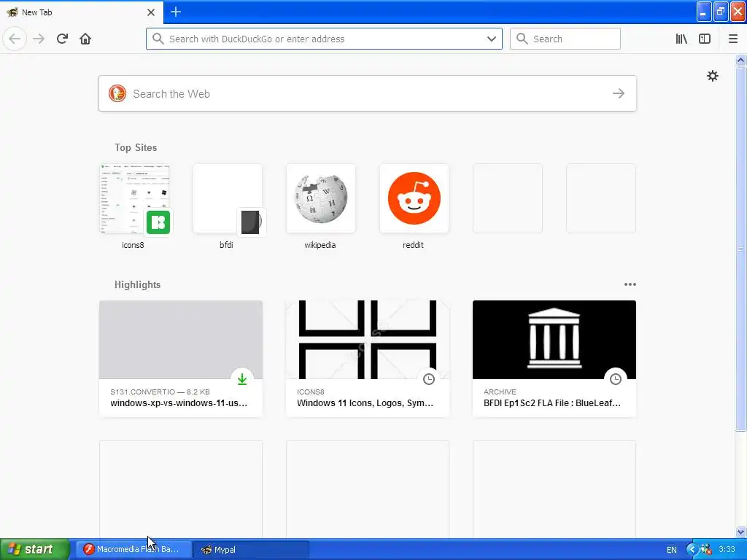Open windows-xp-vs-windows-11 download highlight
The width and height of the screenshot is (747, 560).
point(181,359)
